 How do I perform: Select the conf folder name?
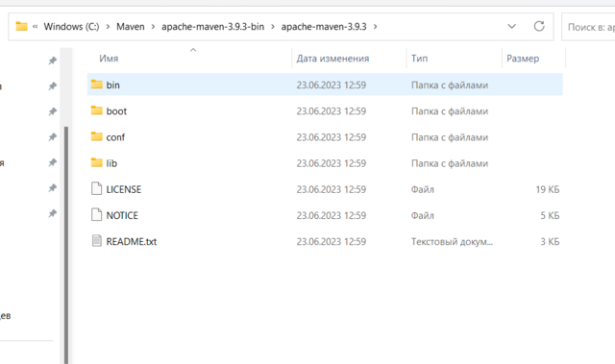115,137
